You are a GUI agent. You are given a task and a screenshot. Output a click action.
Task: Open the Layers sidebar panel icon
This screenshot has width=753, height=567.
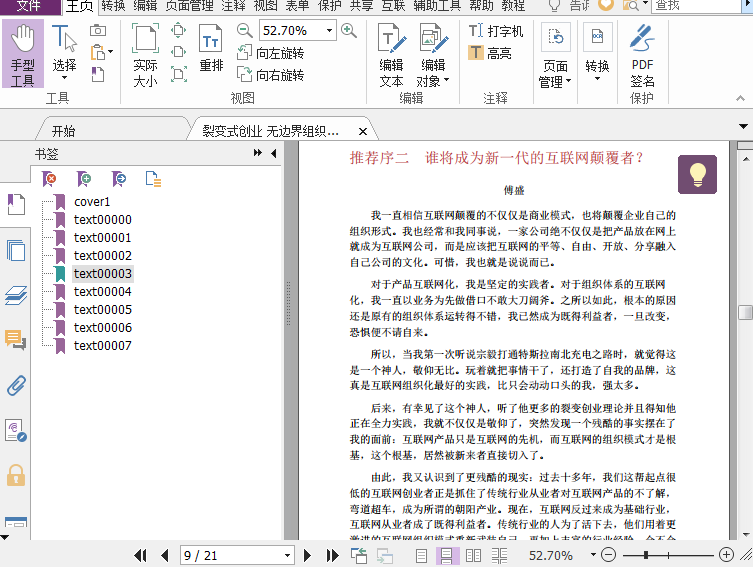click(16, 295)
